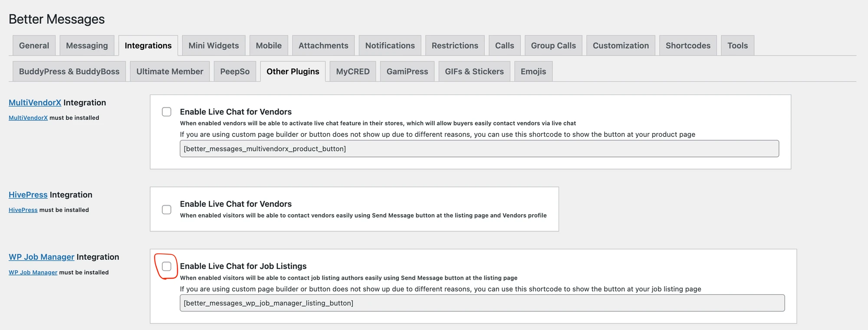Select the Calls tab

coord(504,46)
